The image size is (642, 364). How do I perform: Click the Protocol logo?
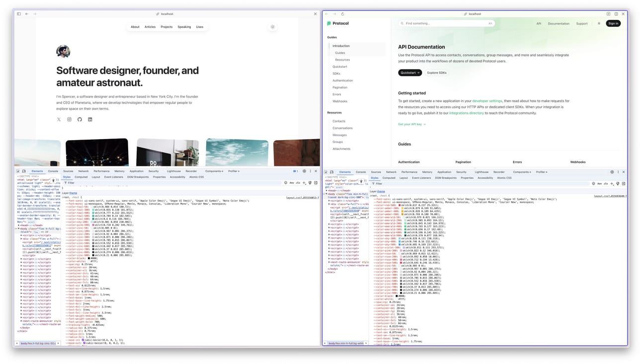pyautogui.click(x=338, y=23)
